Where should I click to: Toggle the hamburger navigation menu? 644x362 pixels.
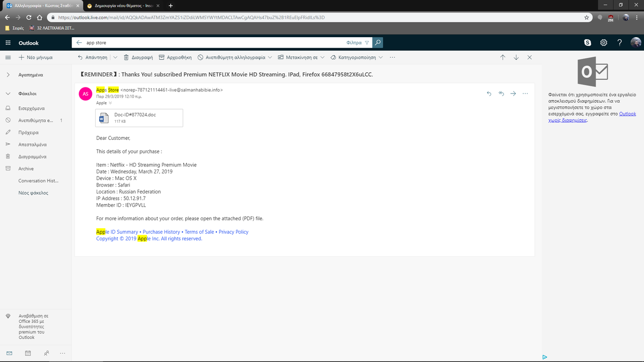click(x=8, y=57)
